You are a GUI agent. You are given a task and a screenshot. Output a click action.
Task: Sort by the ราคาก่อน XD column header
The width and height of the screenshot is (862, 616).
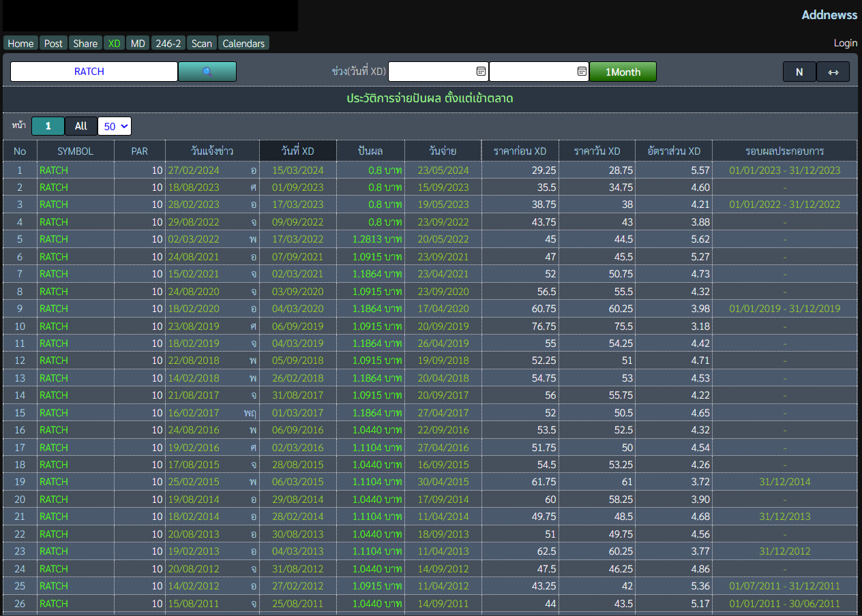(x=520, y=151)
